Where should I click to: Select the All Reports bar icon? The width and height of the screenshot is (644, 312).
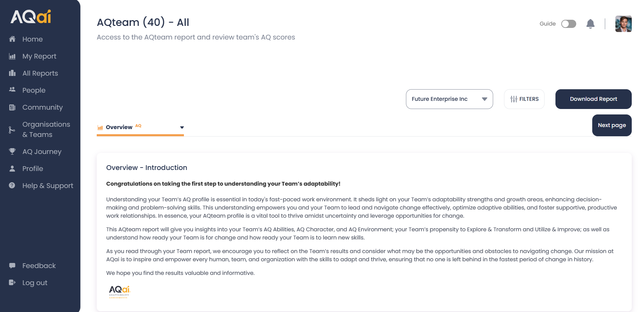tap(12, 73)
